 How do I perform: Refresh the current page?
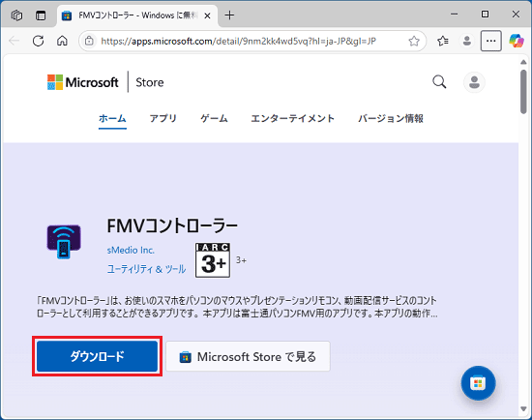[38, 41]
